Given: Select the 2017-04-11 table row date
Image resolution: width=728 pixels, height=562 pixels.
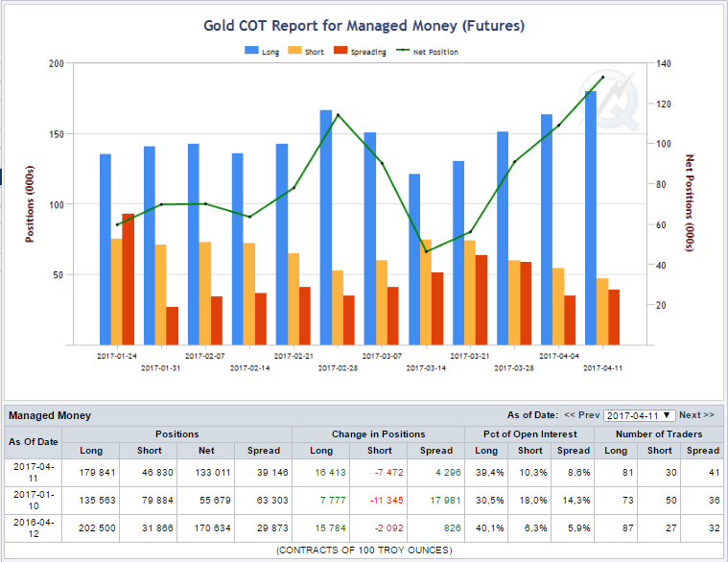Looking at the screenshot, I should (33, 473).
